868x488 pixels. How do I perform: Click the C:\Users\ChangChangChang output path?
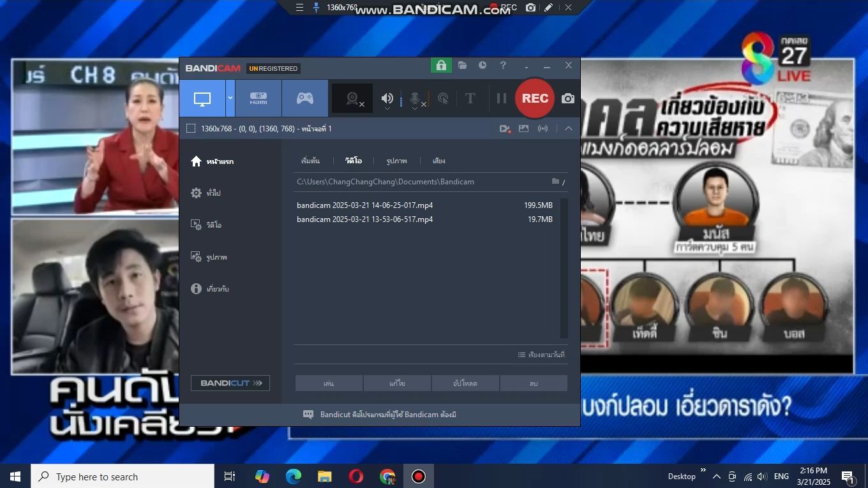click(x=385, y=182)
